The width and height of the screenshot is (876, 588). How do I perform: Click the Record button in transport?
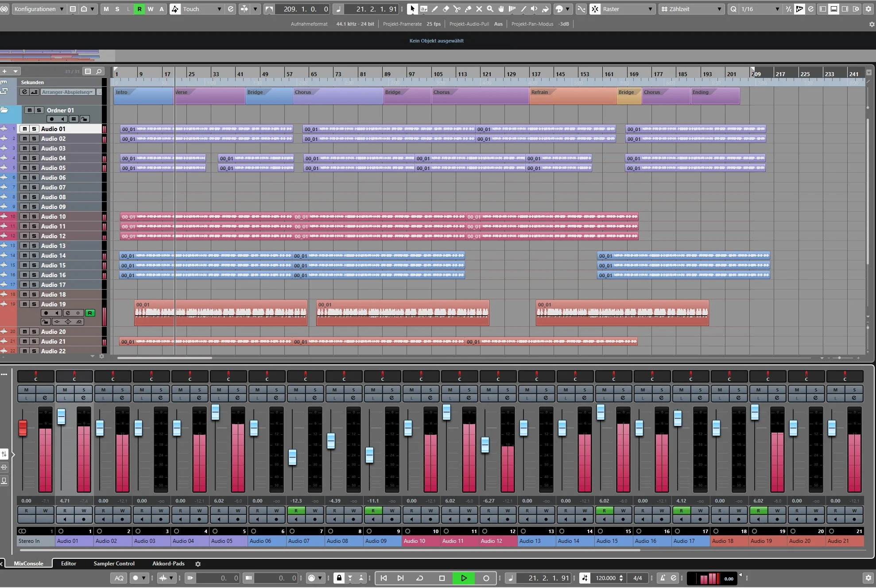(486, 578)
